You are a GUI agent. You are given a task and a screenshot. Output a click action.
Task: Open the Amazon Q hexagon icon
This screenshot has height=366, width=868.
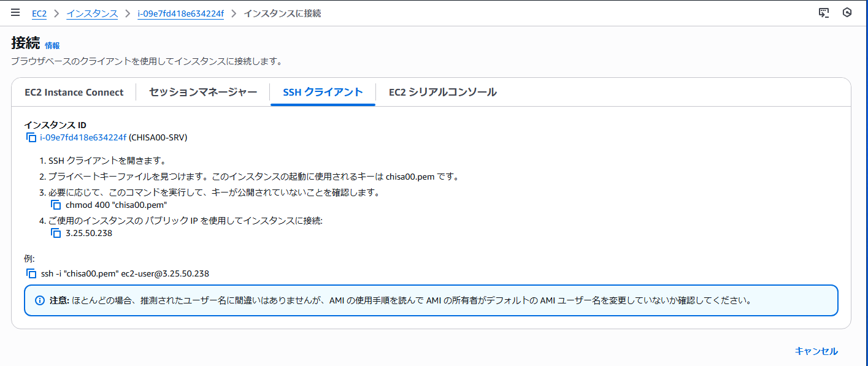pos(847,13)
